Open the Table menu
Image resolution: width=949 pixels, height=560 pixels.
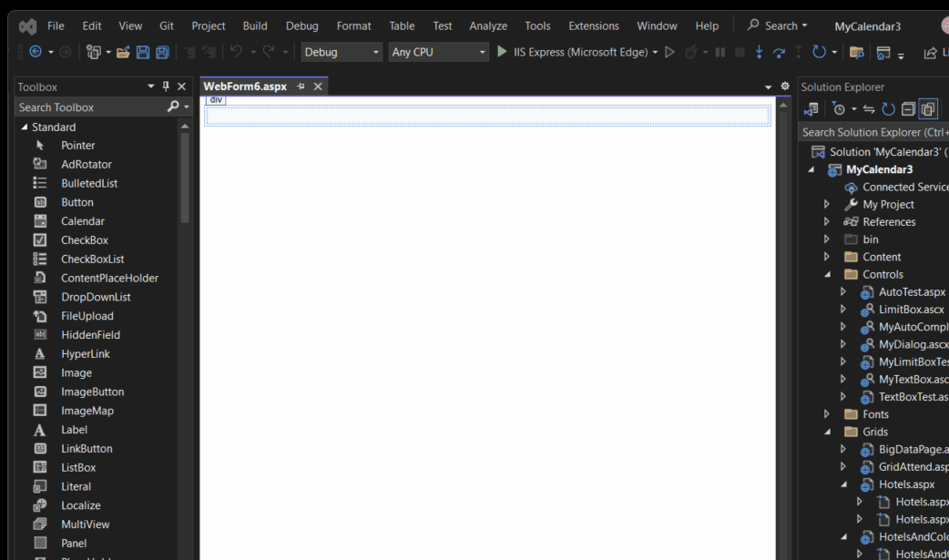[402, 25]
